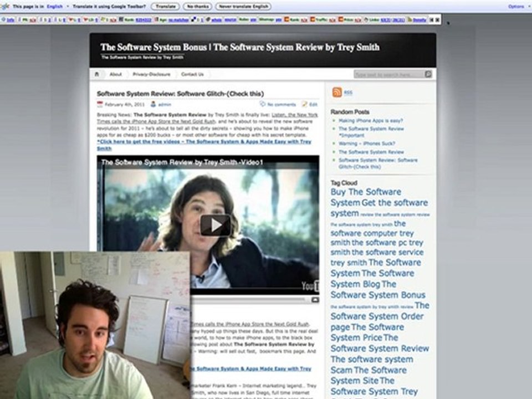Focus the site search text field

389,74
